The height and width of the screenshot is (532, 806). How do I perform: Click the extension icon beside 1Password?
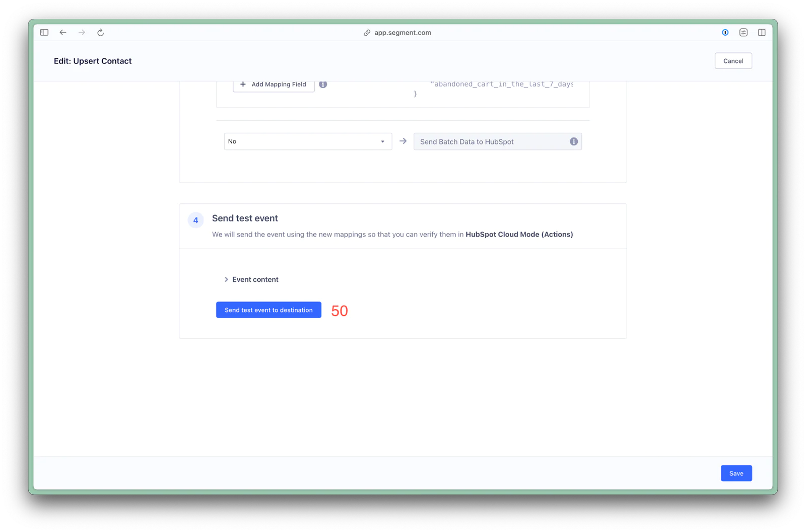pos(743,33)
